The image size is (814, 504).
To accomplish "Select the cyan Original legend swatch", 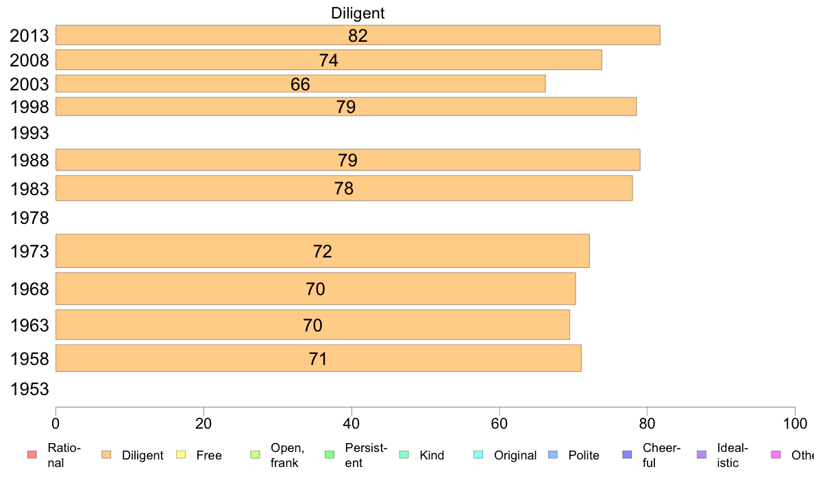I will (479, 455).
